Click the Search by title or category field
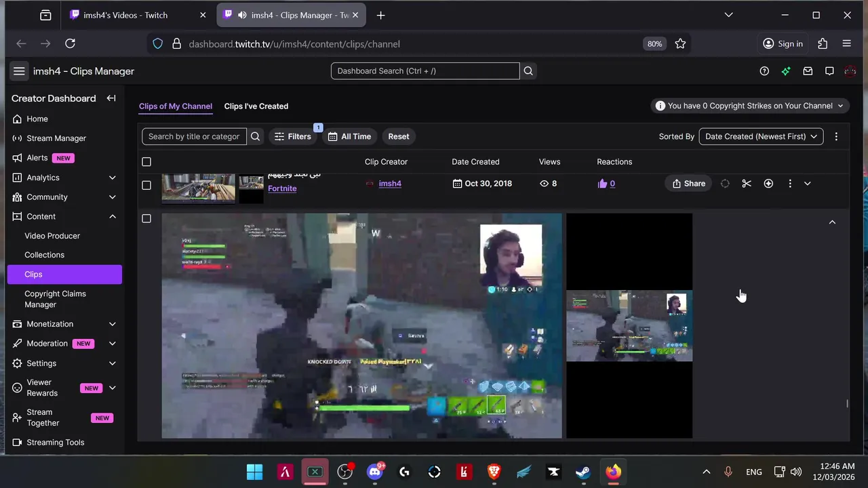This screenshot has height=488, width=868. coord(194,136)
